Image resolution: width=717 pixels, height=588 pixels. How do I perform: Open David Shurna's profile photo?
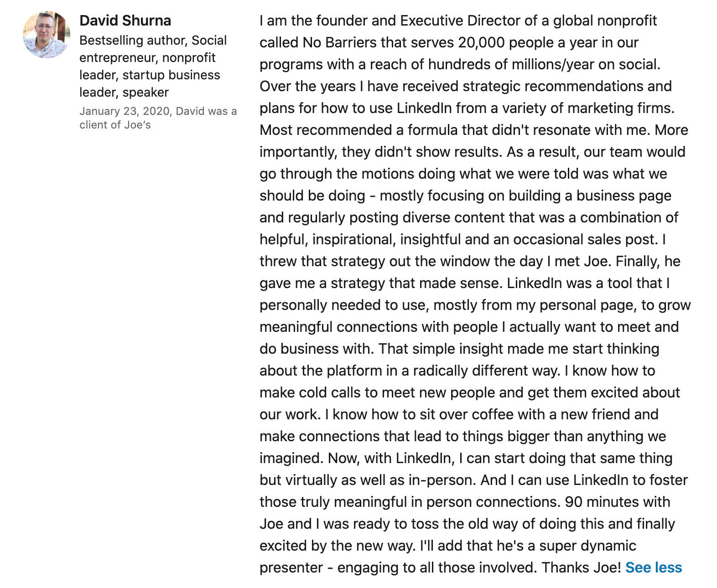point(47,35)
